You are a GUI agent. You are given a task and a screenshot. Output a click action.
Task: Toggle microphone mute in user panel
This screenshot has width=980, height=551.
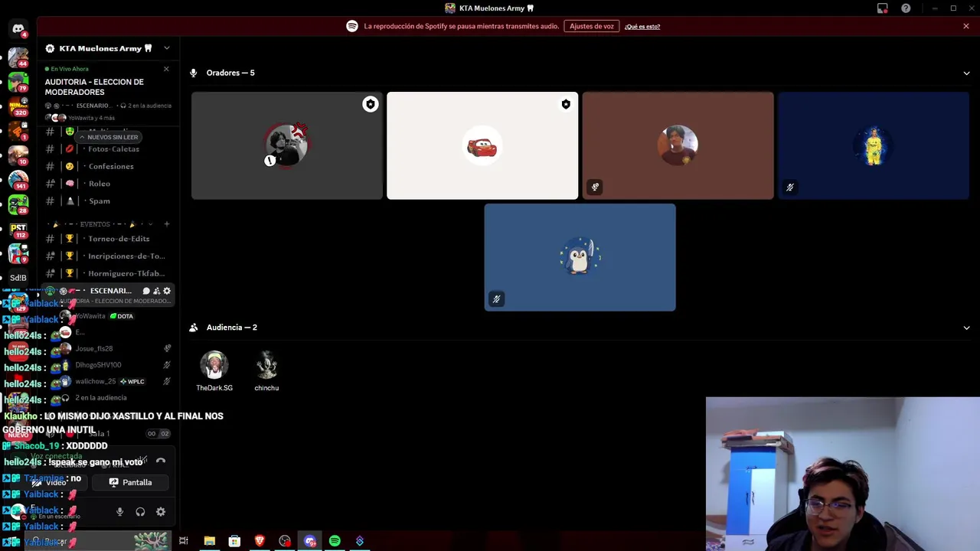pos(119,512)
